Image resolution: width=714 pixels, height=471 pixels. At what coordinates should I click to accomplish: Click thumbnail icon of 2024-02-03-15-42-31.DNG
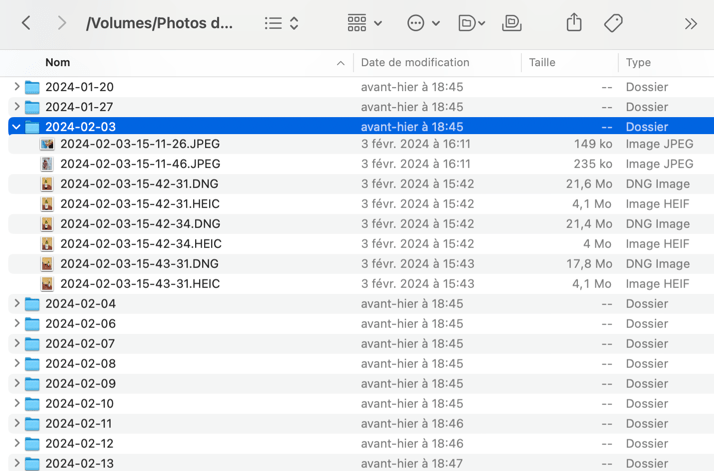pyautogui.click(x=47, y=184)
